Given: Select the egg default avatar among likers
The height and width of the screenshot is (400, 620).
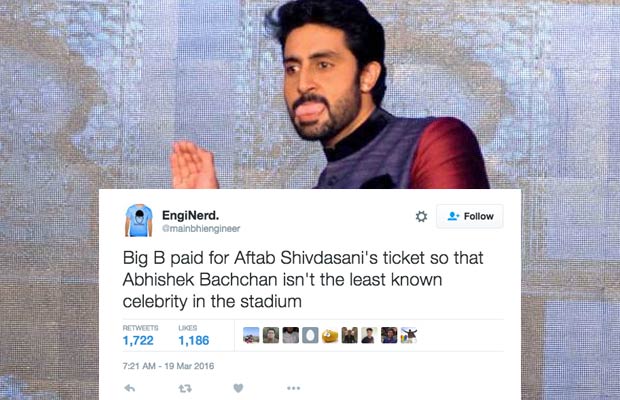Looking at the screenshot, I should [x=310, y=335].
